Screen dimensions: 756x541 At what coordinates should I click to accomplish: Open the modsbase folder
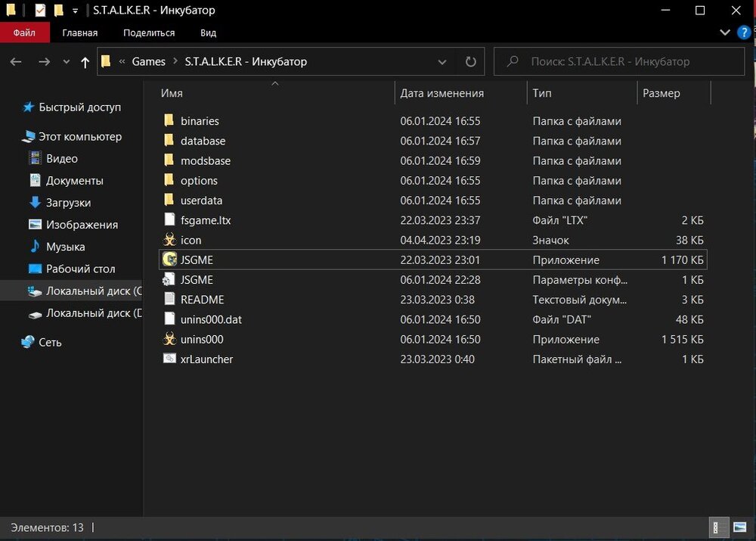[205, 160]
